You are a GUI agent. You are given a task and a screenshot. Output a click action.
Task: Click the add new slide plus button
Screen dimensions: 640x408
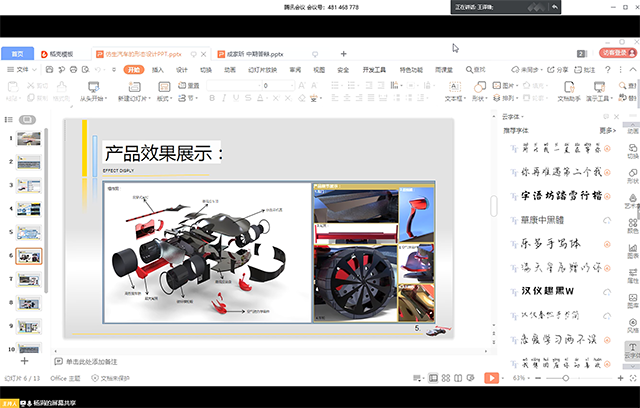coord(24,360)
